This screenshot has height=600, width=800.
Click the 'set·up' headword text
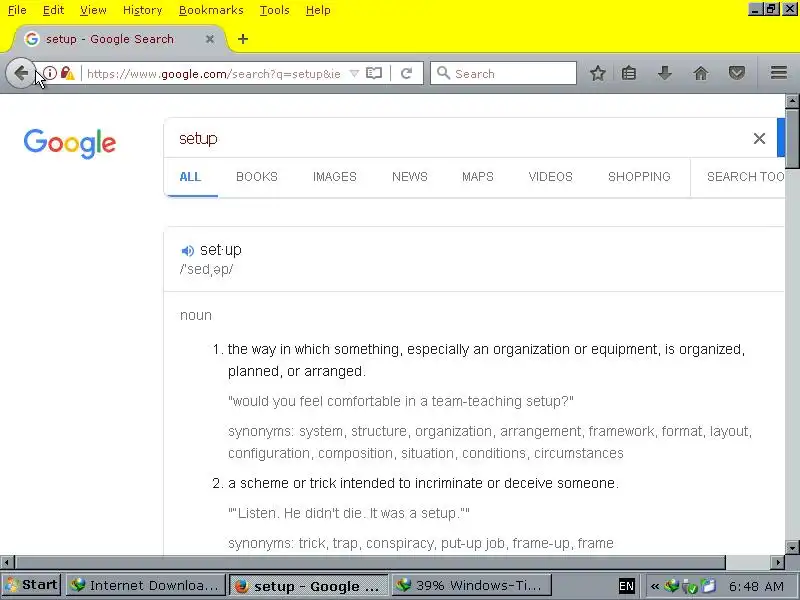coord(220,250)
